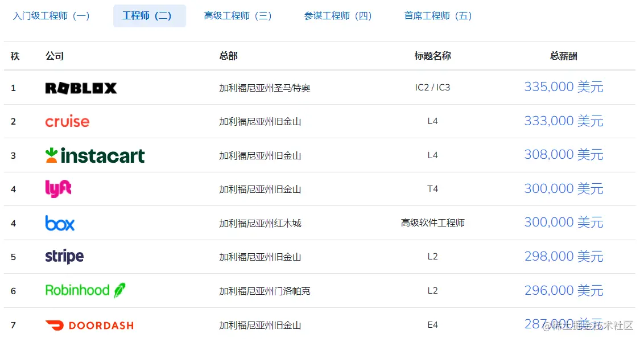Click the DoorDash logo
Image resolution: width=644 pixels, height=342 pixels.
point(89,325)
